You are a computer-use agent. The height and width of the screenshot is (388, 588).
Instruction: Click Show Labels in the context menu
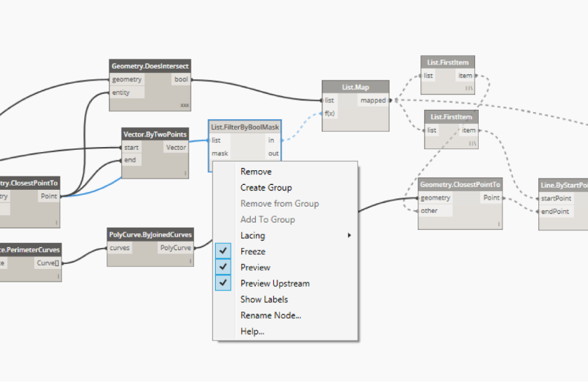click(264, 300)
